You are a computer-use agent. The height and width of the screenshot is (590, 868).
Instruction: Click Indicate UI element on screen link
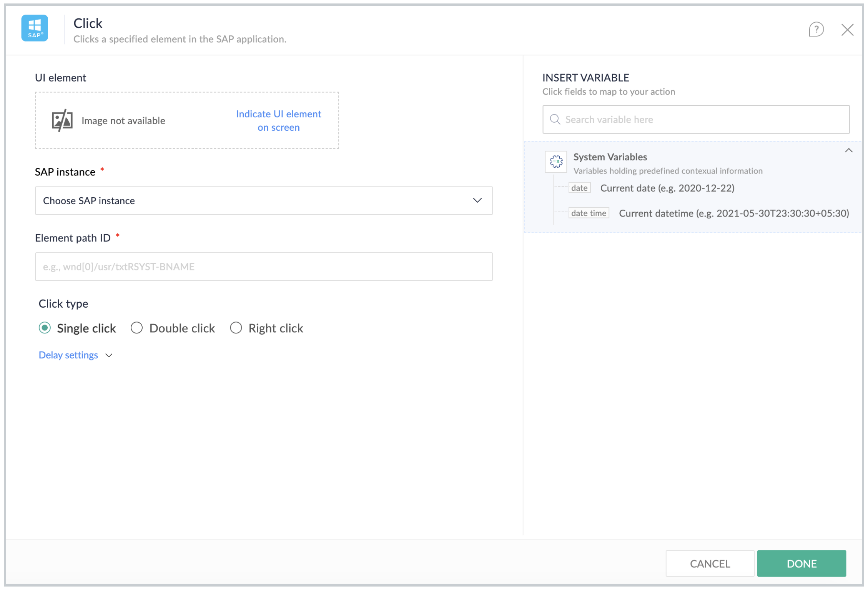278,120
